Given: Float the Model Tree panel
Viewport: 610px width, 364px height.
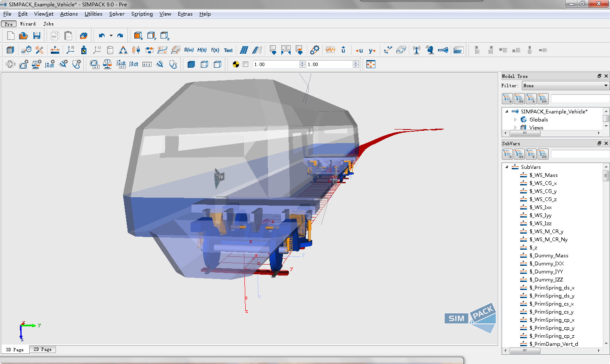Looking at the screenshot, I should coord(599,76).
